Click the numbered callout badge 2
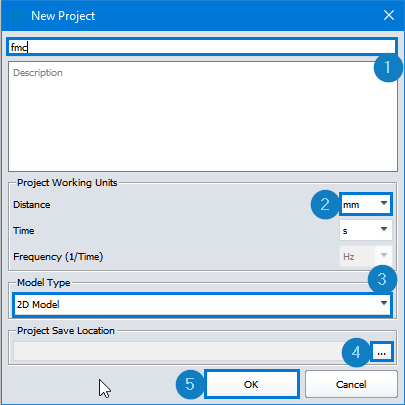The image size is (405, 405). (x=325, y=204)
